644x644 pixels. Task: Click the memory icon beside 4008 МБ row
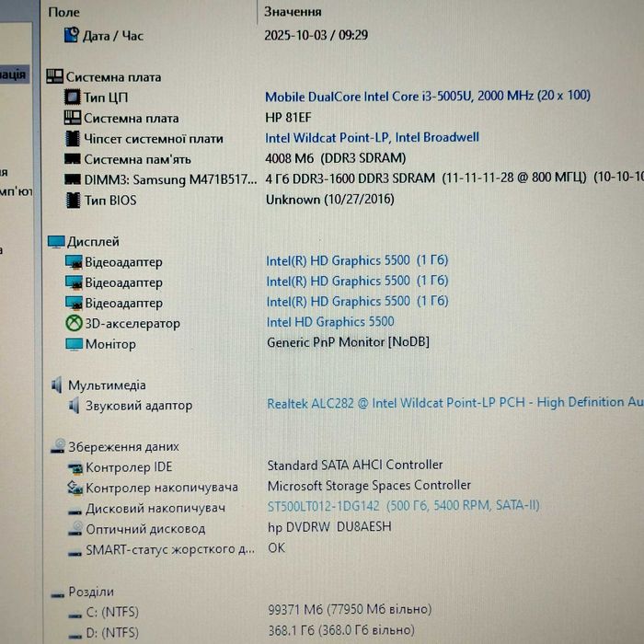[73, 158]
